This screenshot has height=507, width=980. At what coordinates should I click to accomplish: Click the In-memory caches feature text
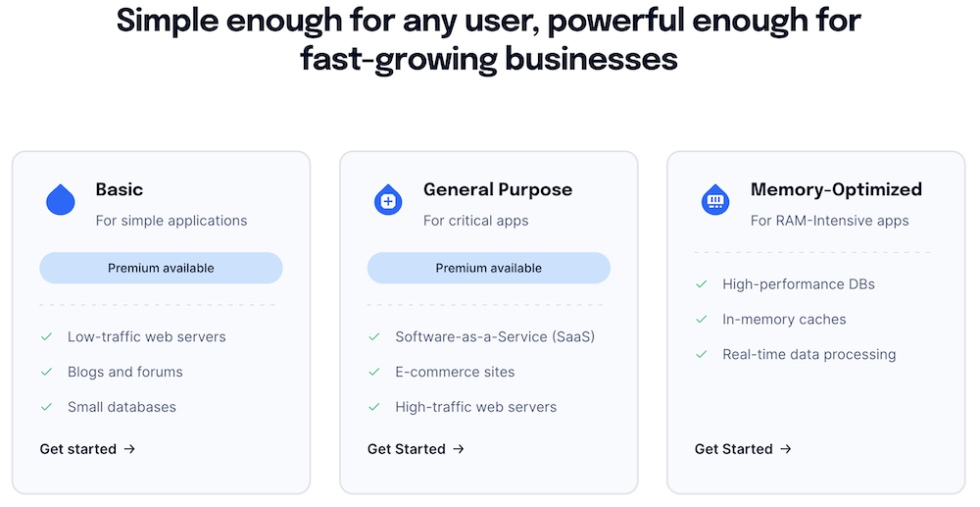pos(784,320)
